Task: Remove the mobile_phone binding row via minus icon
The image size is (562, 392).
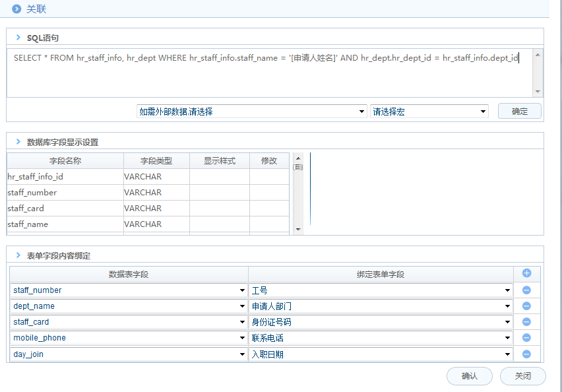Action: coord(526,338)
